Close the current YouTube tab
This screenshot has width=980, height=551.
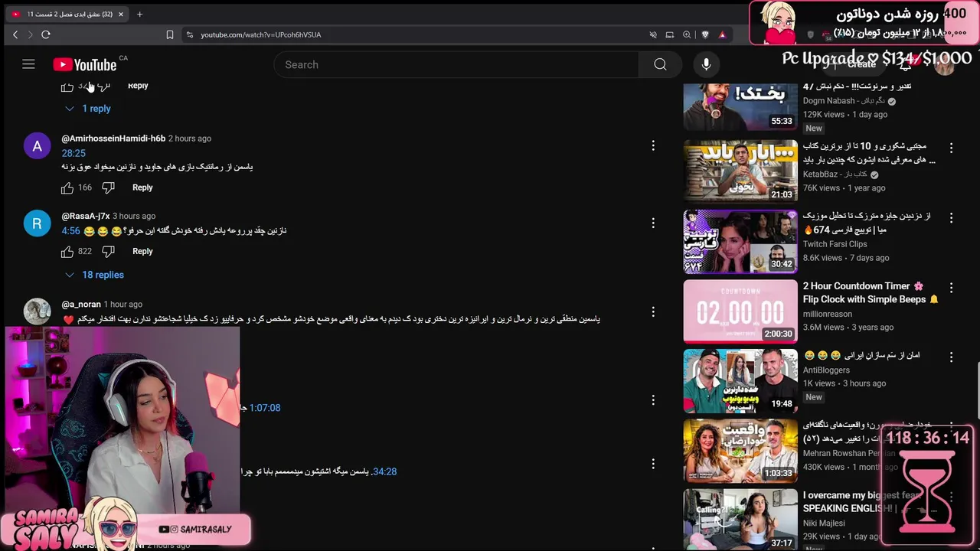pos(120,14)
